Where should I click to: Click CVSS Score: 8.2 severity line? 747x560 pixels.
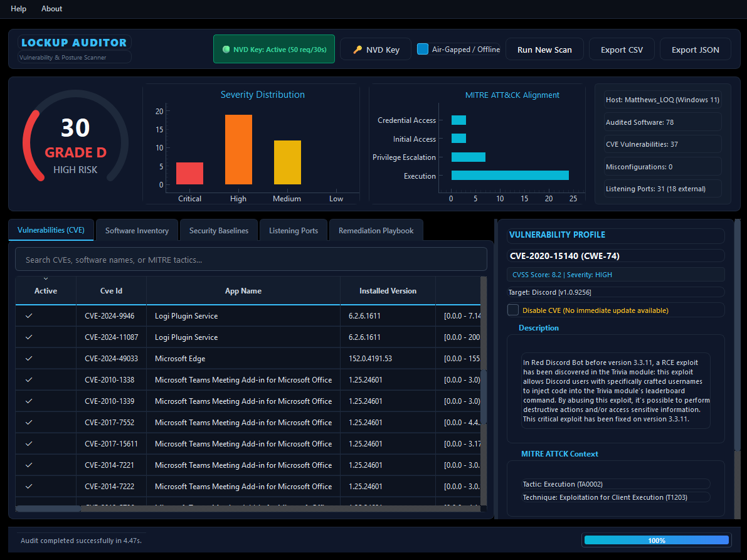(x=615, y=274)
